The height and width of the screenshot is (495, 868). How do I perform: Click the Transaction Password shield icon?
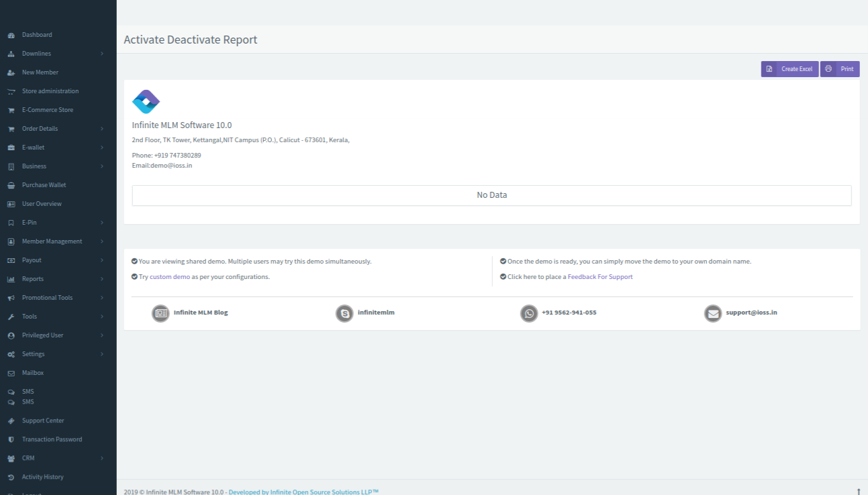pos(11,440)
